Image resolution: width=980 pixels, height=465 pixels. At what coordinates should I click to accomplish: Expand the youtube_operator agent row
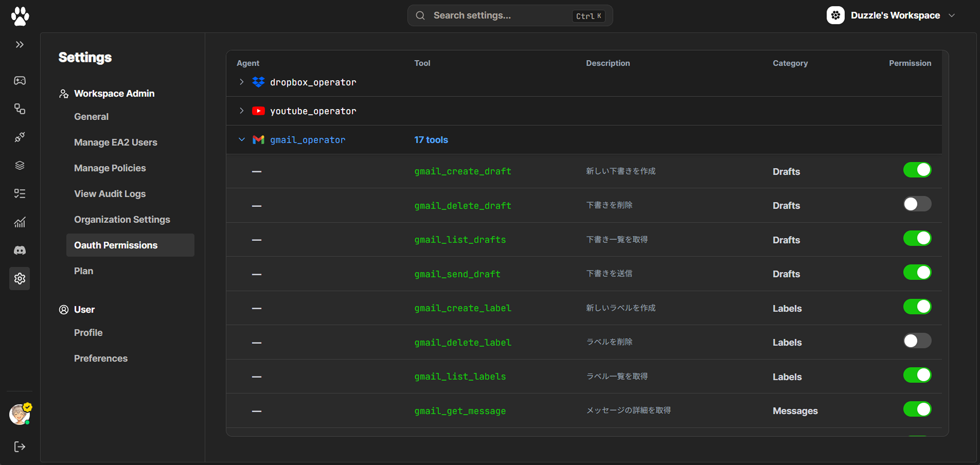[x=242, y=111]
